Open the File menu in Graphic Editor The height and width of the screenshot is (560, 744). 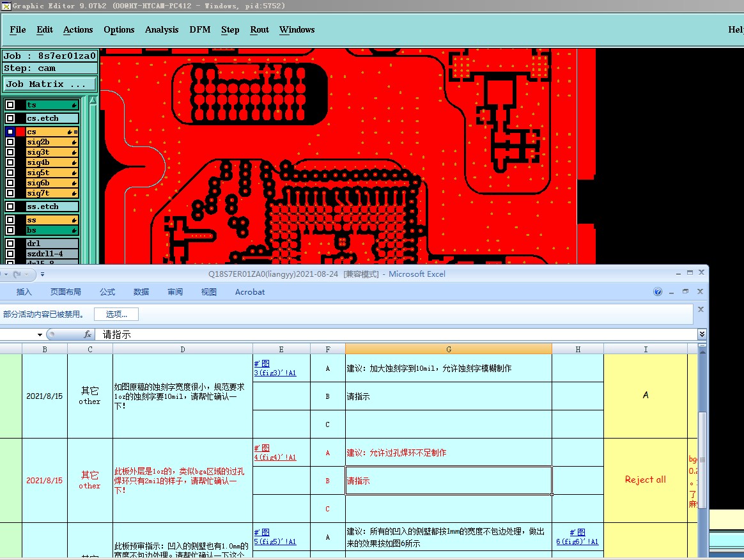coord(17,29)
